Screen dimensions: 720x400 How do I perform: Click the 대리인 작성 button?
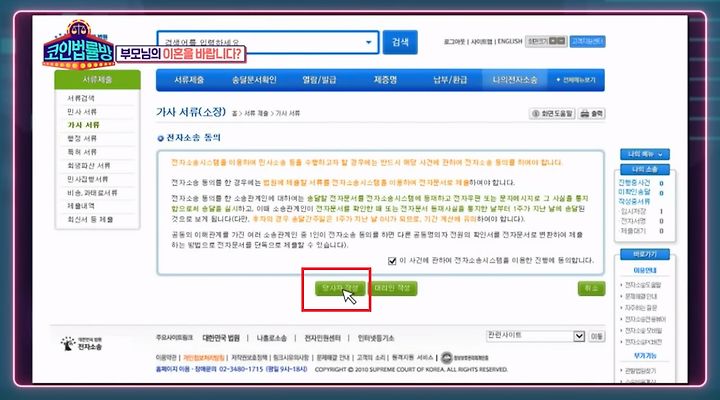[392, 288]
